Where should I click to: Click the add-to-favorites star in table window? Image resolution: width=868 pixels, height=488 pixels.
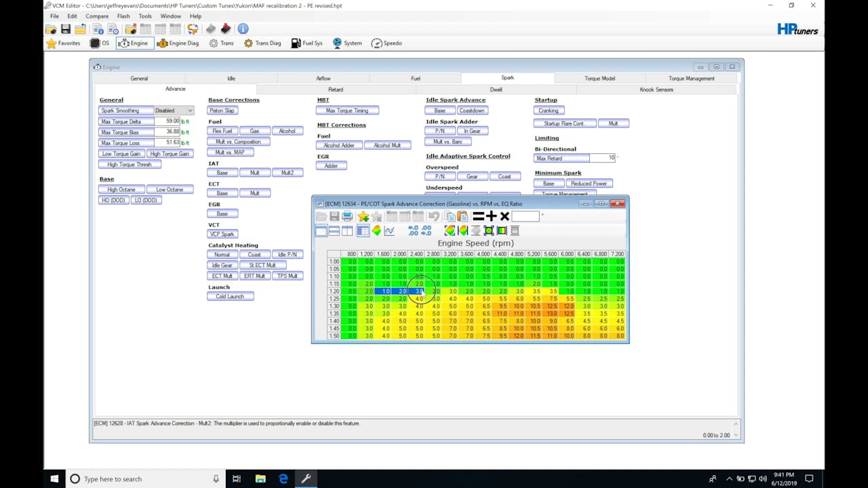[x=363, y=216]
